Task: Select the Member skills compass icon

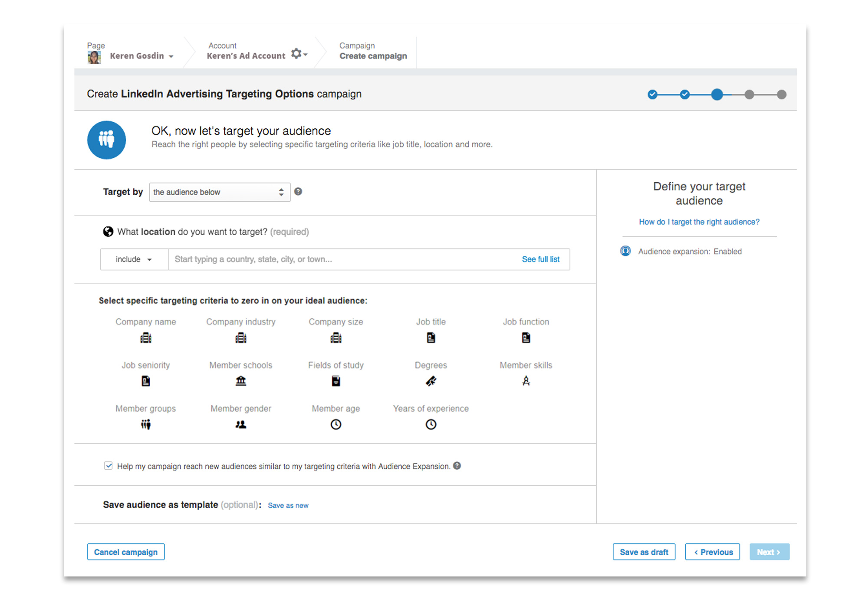Action: [526, 381]
